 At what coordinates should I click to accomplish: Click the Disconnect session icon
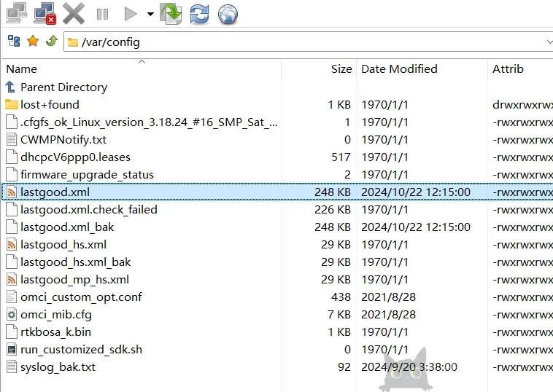[45, 13]
